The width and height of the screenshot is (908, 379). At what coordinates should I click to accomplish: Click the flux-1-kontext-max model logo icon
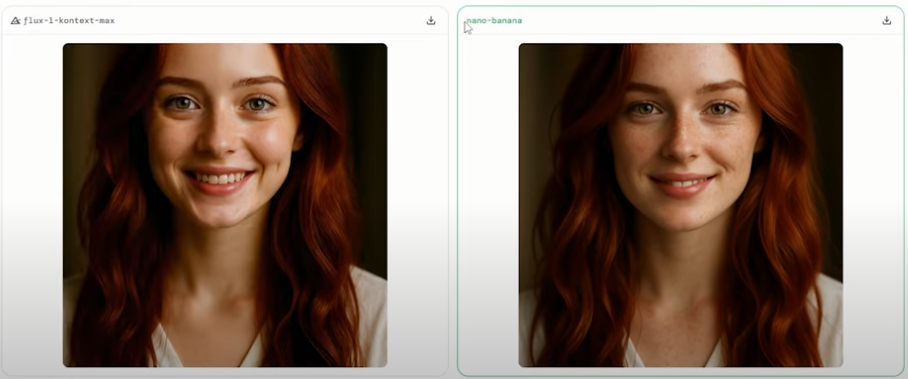click(x=15, y=21)
